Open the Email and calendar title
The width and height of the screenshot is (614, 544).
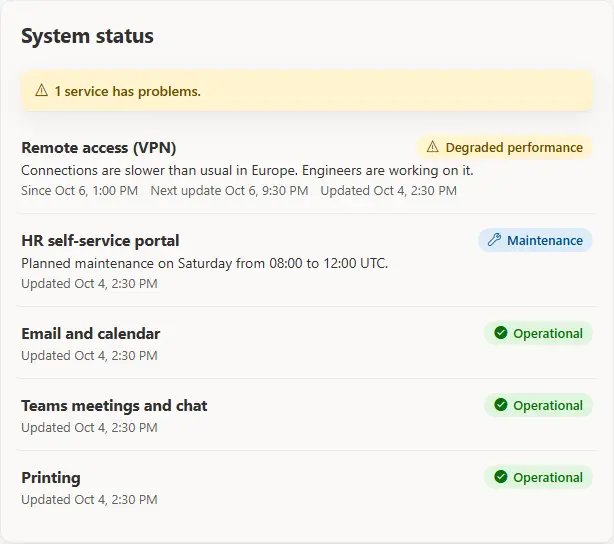point(90,333)
